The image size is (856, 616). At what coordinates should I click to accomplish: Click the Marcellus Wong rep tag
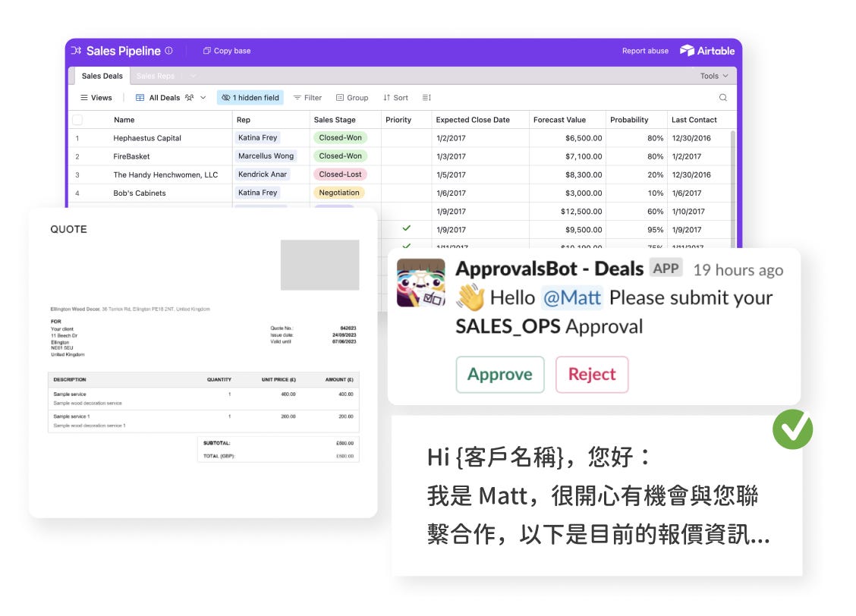[266, 156]
